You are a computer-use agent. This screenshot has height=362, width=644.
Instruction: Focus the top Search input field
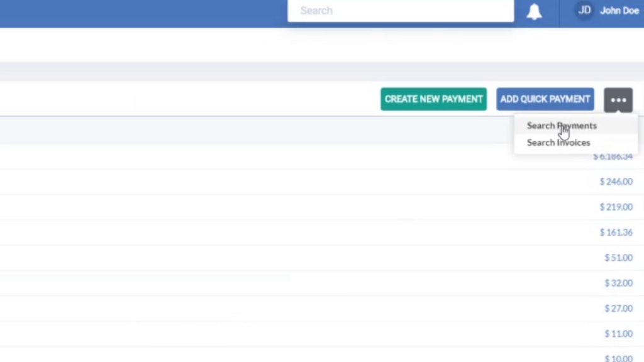(x=401, y=11)
